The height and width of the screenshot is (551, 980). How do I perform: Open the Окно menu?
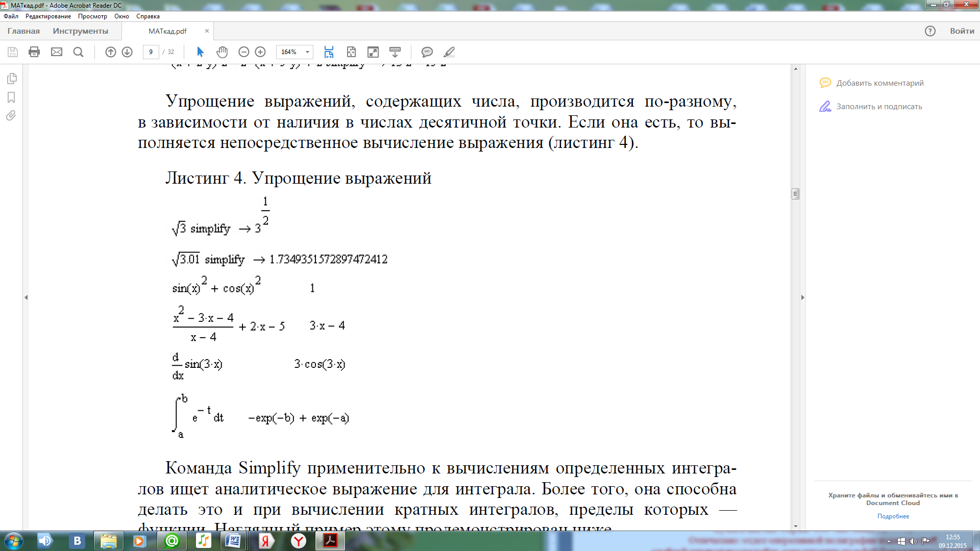(121, 16)
